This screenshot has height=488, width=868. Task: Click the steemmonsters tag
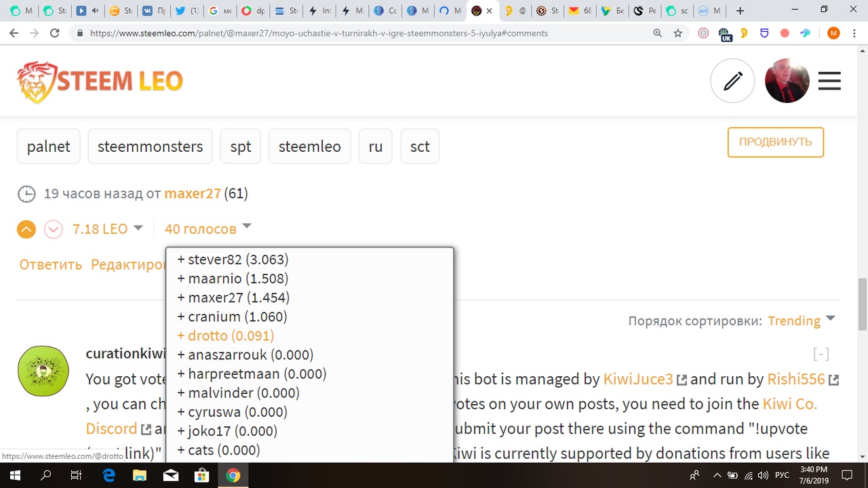(150, 146)
